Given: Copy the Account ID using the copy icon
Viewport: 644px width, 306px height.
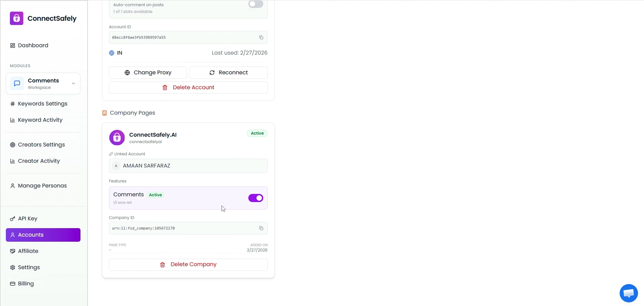Looking at the screenshot, I should (x=261, y=37).
